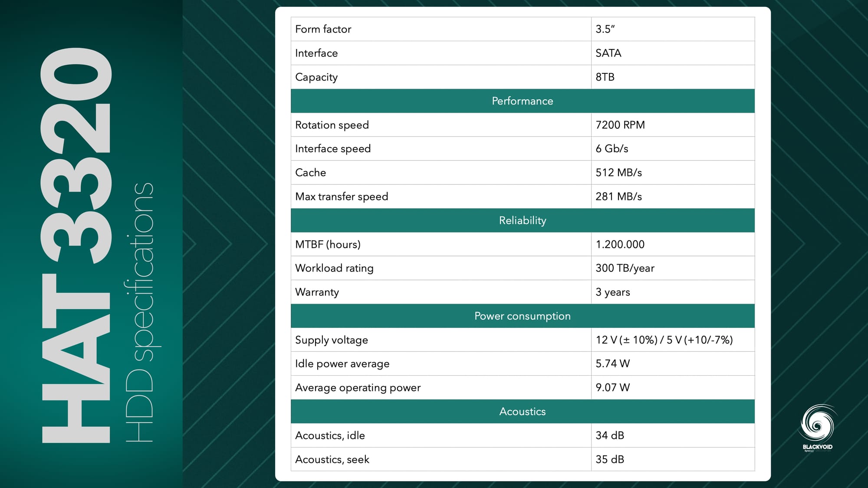Click the 281 MB/s value
The height and width of the screenshot is (488, 868).
pyautogui.click(x=618, y=197)
